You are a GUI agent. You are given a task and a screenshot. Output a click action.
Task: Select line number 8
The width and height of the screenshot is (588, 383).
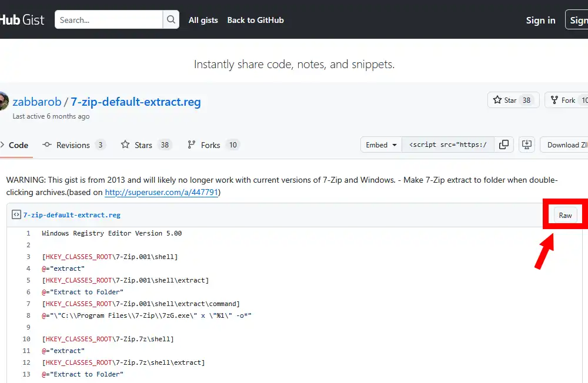(x=28, y=315)
